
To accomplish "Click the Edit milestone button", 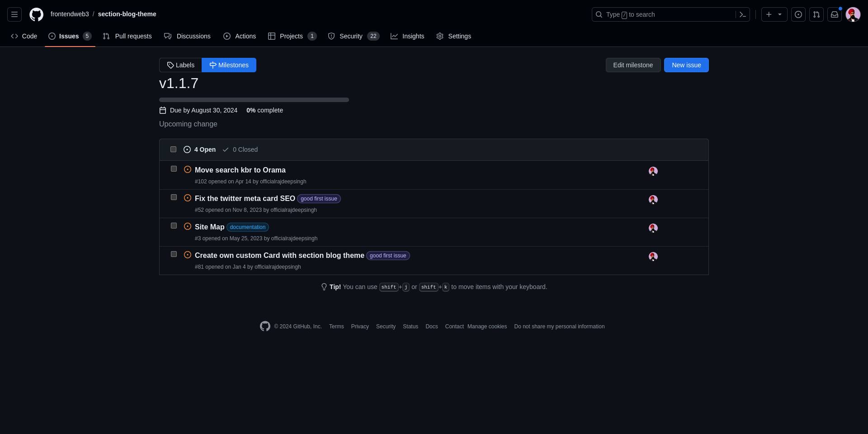I will (633, 65).
